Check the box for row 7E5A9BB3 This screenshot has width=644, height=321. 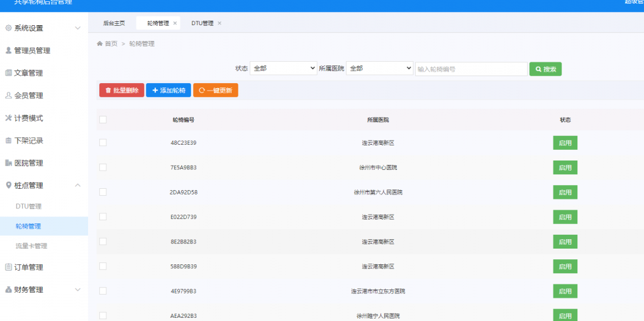pyautogui.click(x=103, y=167)
